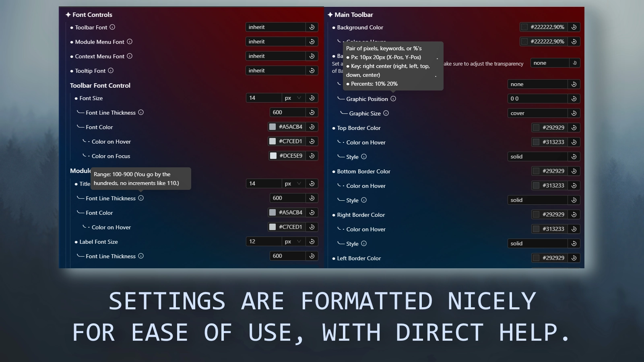Viewport: 644px width, 362px height.
Task: Click the Graphic Size cover field
Action: (538, 113)
